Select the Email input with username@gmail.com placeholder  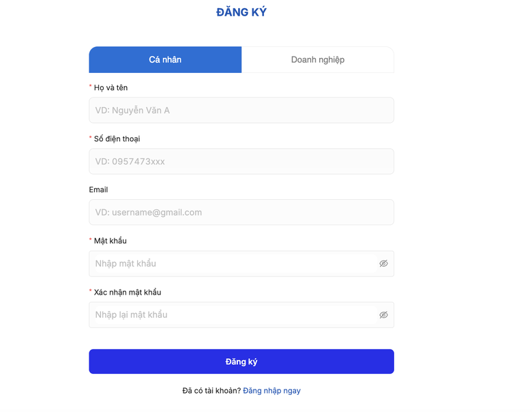(x=241, y=212)
